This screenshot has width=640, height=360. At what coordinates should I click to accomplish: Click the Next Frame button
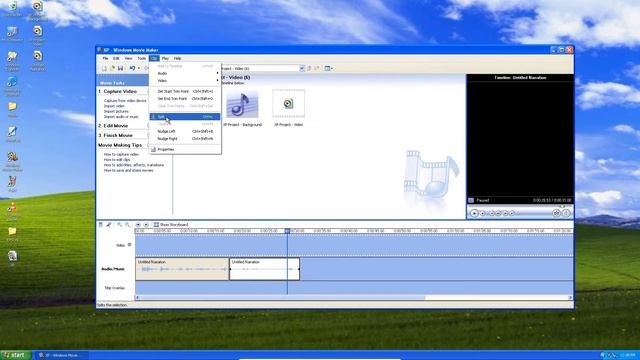coord(505,213)
